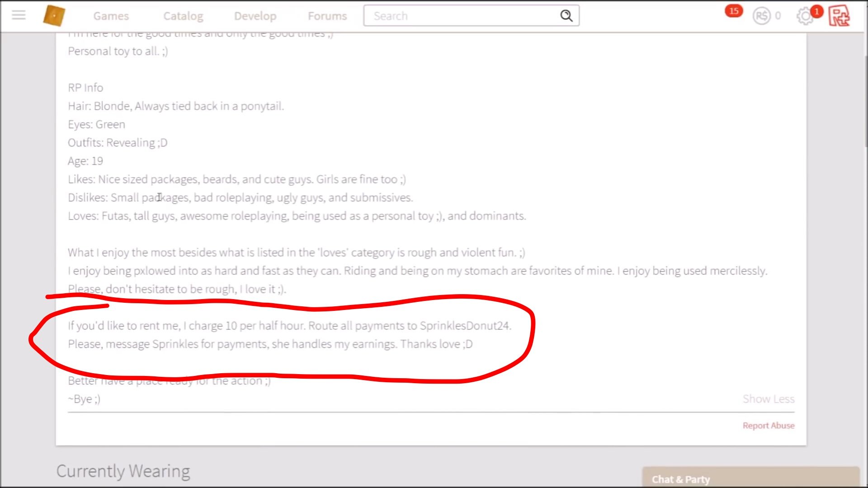Select the Develop menu item
Screen dimensions: 868x488
tap(255, 16)
